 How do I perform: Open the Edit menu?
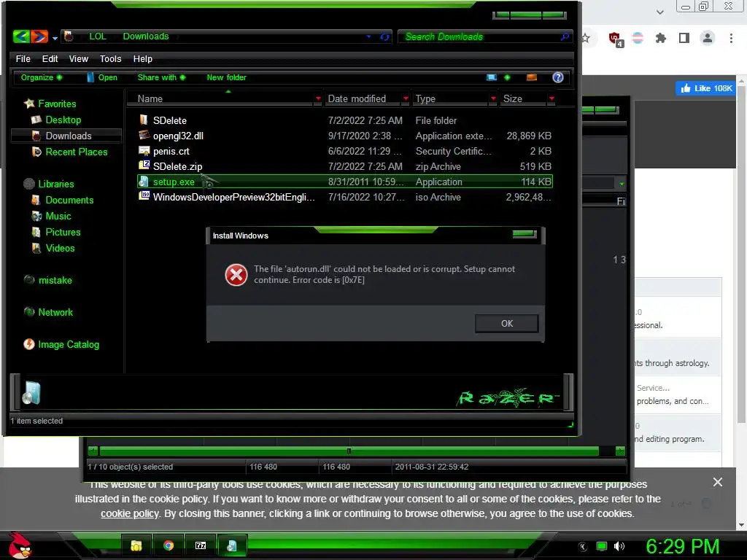pos(50,58)
